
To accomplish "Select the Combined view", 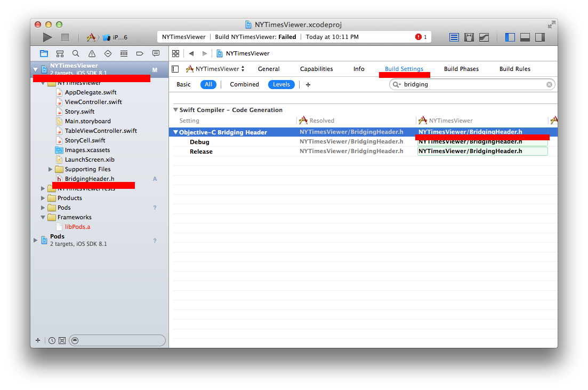I will 244,84.
